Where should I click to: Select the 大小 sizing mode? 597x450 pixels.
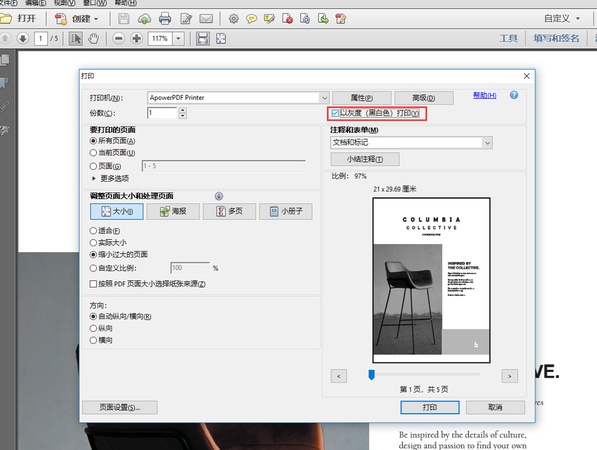coord(117,211)
